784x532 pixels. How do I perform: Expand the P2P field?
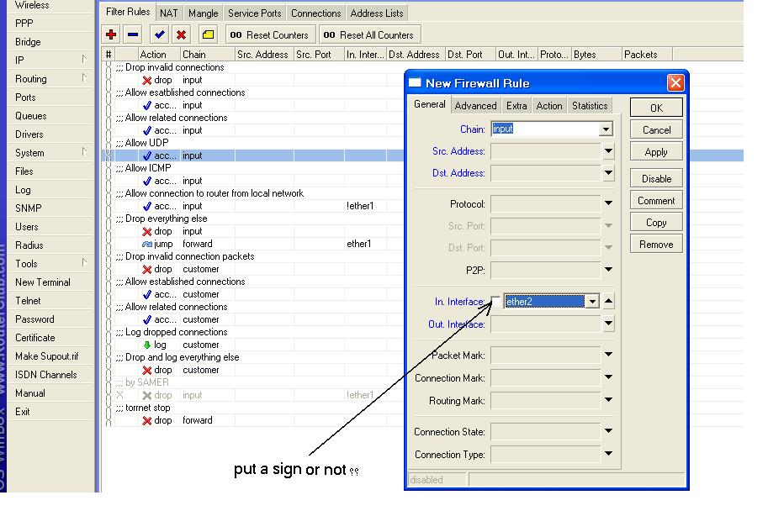point(608,270)
